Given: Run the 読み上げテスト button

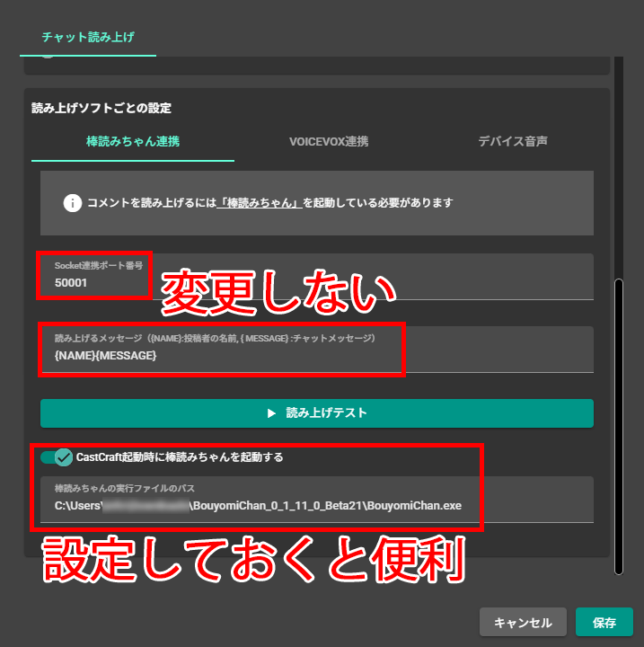Looking at the screenshot, I should (317, 413).
